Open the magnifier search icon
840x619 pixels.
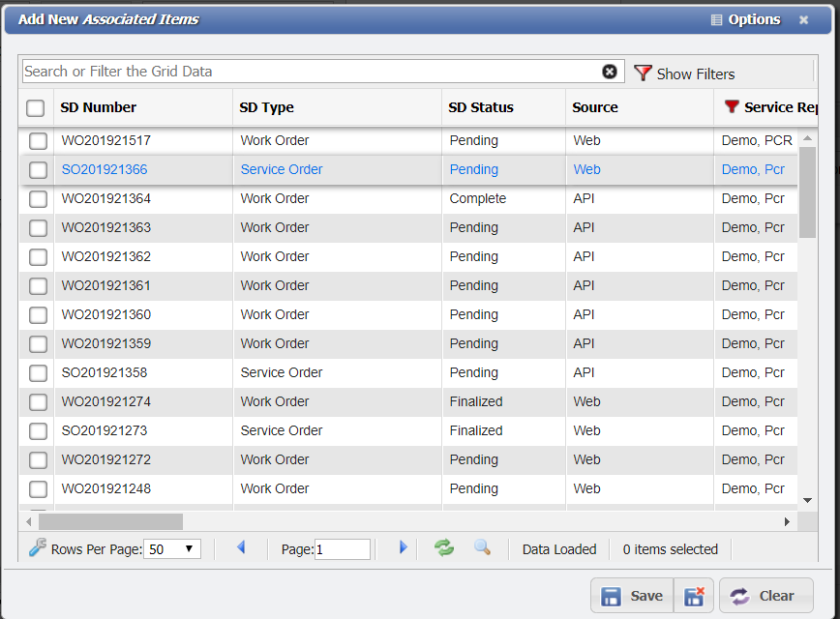481,547
